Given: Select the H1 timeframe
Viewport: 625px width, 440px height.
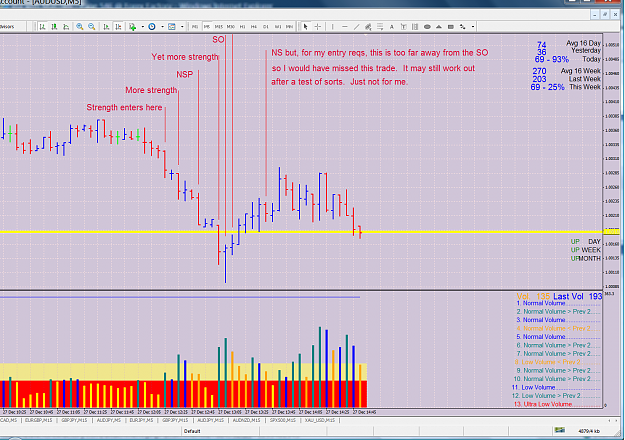Looking at the screenshot, I should click(x=242, y=27).
